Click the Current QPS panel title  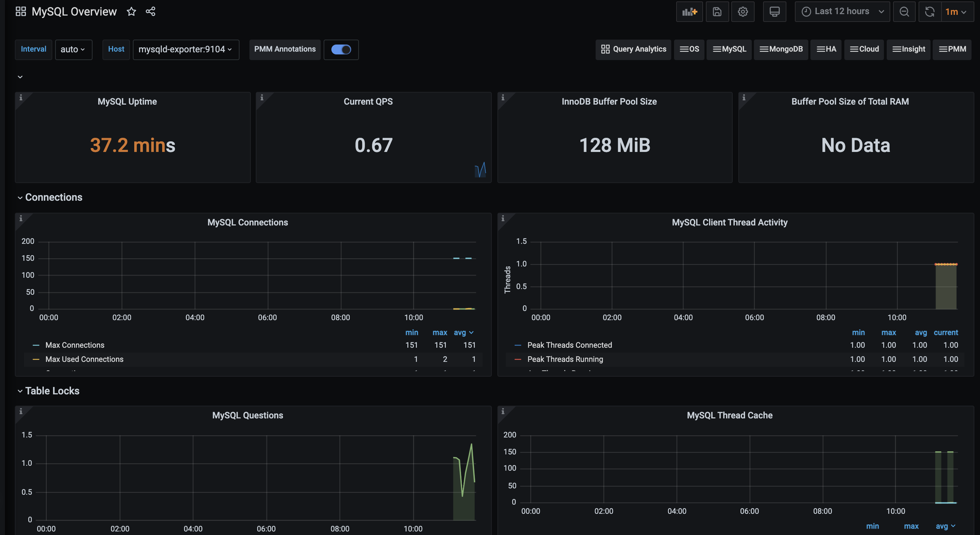click(368, 102)
